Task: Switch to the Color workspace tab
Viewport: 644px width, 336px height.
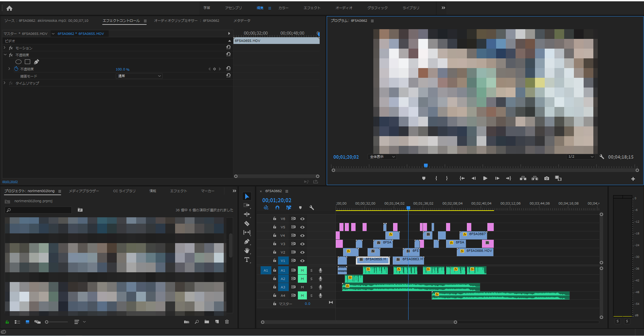Action: tap(283, 8)
